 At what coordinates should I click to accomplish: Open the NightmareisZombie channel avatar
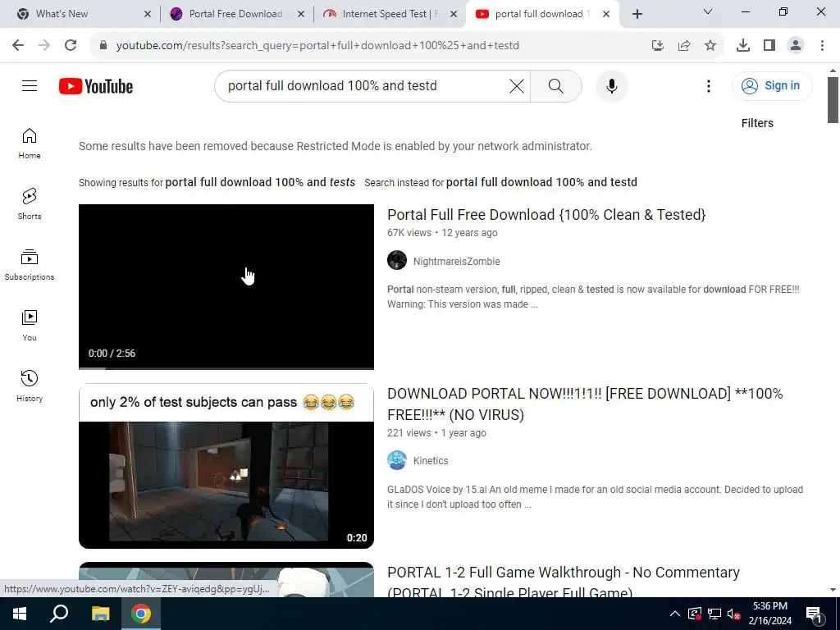tap(397, 260)
